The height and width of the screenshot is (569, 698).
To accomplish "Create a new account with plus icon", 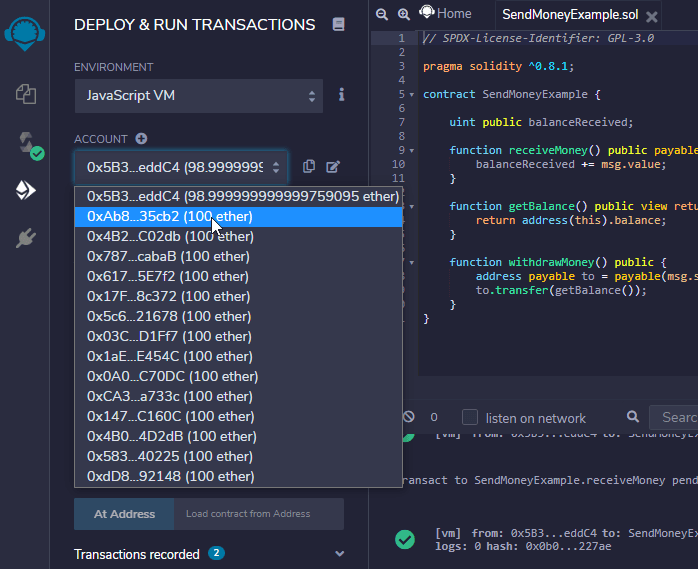I will pos(142,139).
